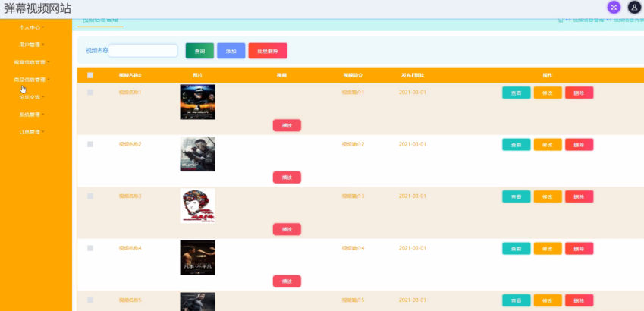
Task: Click 修改 for the 视频名称5 row
Action: point(548,300)
